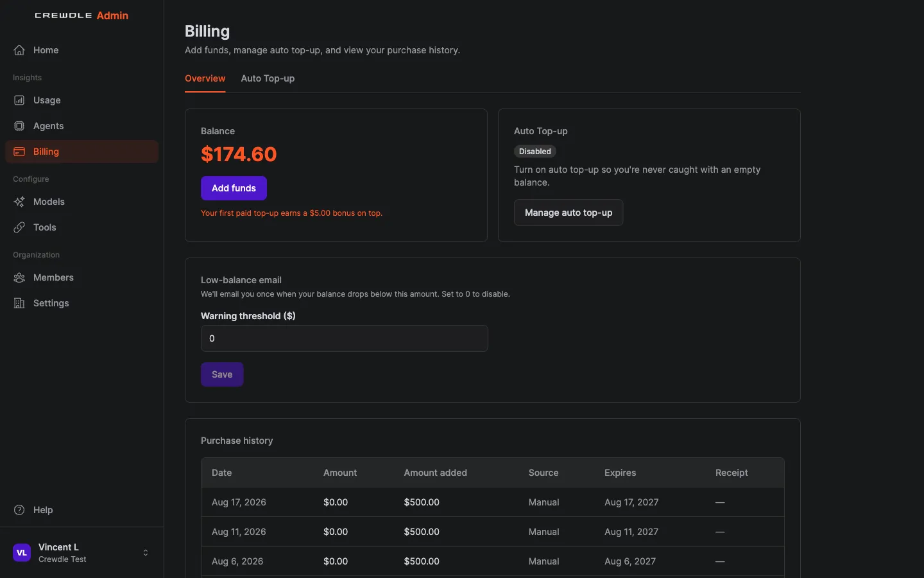Click the Receipt column header
This screenshot has height=578, width=924.
[x=732, y=473]
